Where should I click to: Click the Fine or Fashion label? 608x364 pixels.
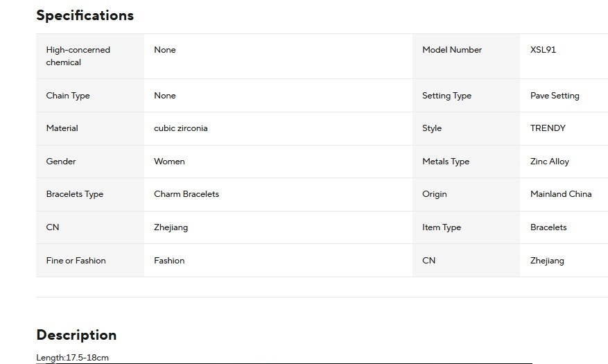tap(76, 261)
